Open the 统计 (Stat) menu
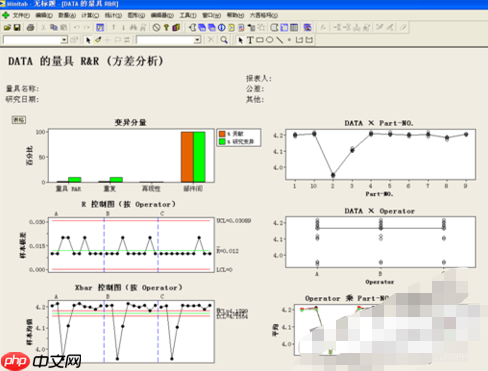Image resolution: width=488 pixels, height=371 pixels. click(x=113, y=15)
